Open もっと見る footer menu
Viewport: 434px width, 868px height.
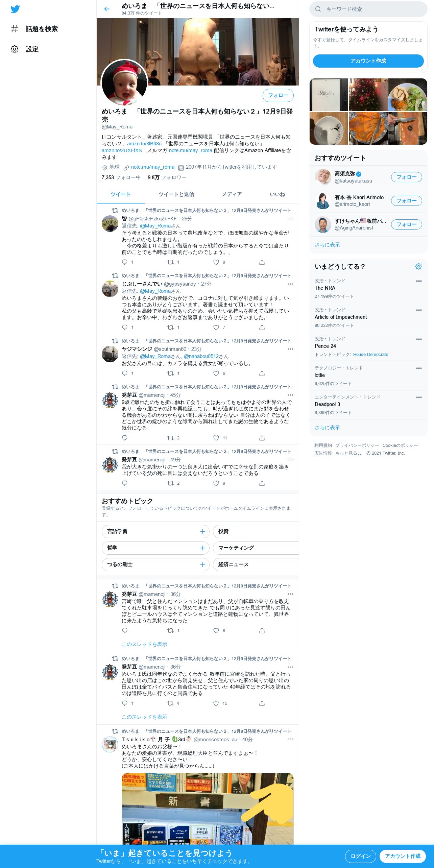349,453
